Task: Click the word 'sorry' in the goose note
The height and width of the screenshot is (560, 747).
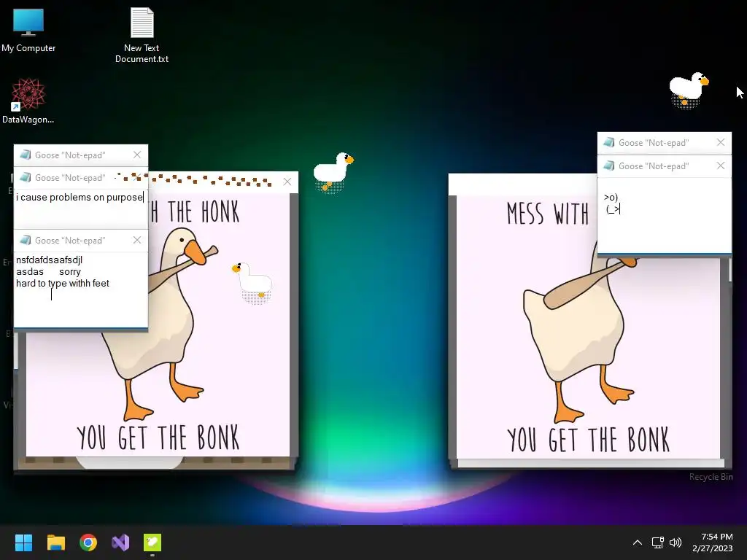Action: tap(70, 272)
